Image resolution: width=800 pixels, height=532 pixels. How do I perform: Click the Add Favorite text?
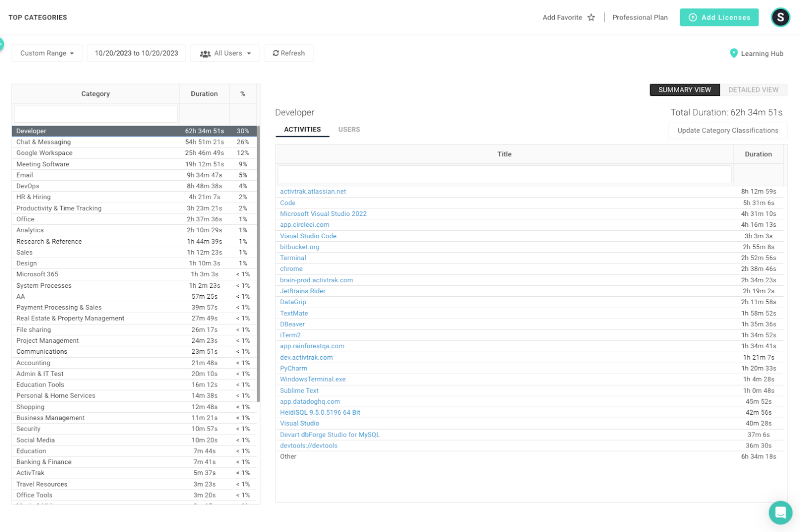pyautogui.click(x=562, y=17)
